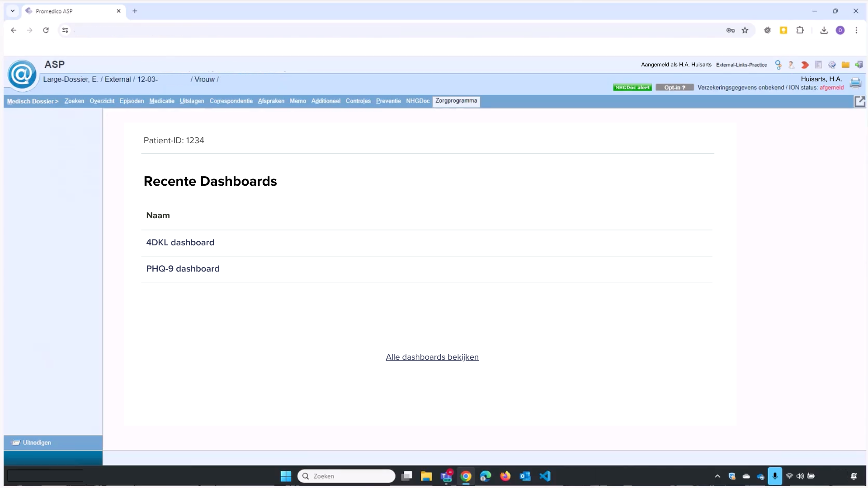Expand the system tray hidden icons chevron
The image size is (868, 488).
click(x=717, y=476)
